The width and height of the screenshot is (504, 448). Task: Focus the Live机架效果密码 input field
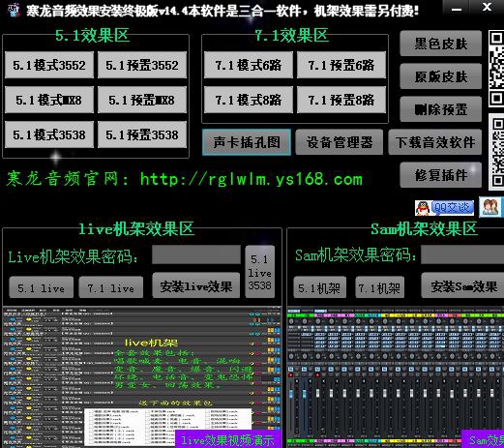click(x=196, y=254)
